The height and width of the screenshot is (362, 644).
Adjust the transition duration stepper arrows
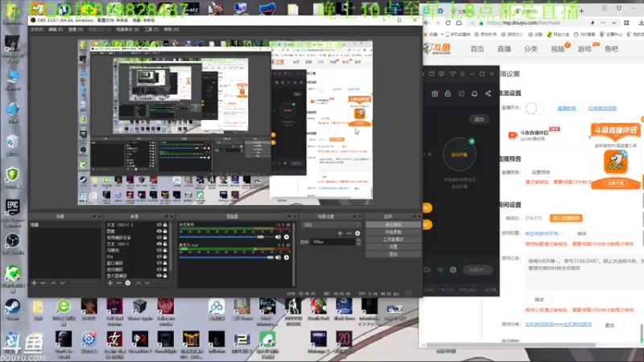358,242
